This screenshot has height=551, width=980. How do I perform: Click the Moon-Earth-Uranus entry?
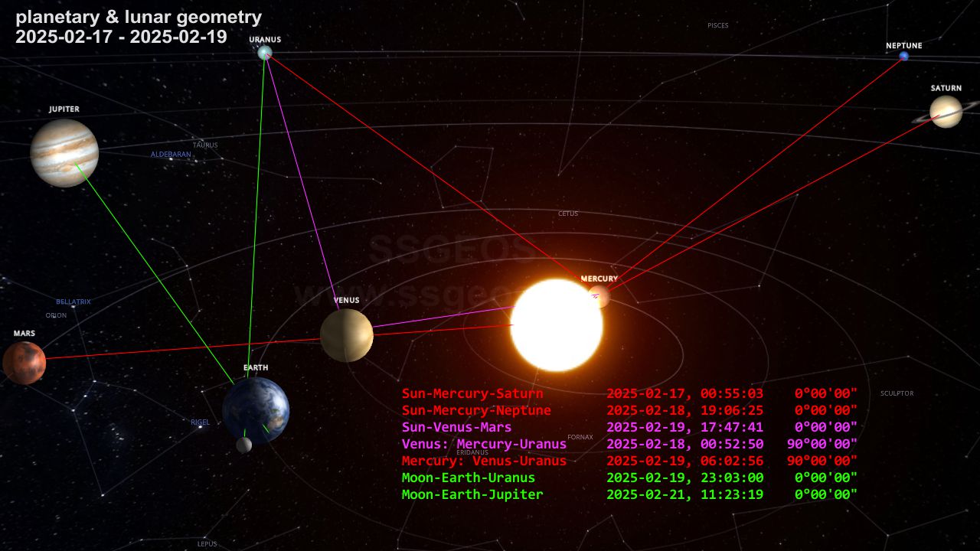[469, 478]
